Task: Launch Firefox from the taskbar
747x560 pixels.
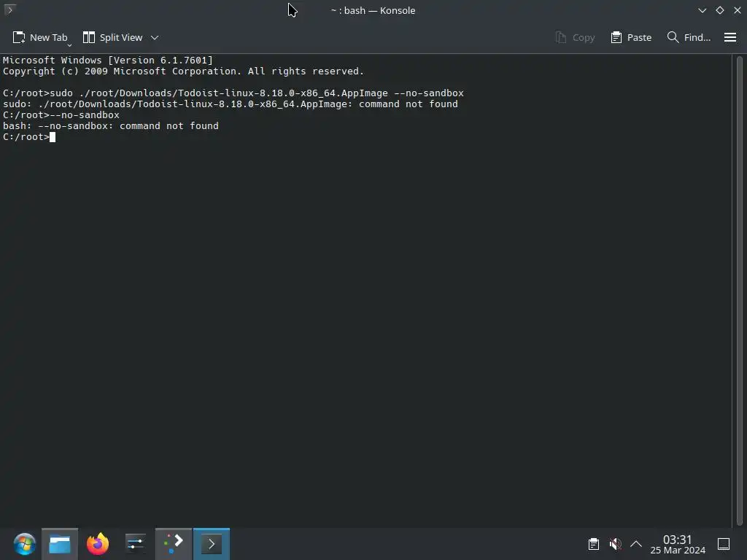Action: (97, 544)
